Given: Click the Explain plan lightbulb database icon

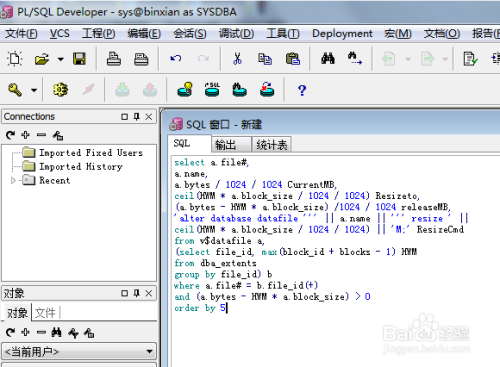Looking at the screenshot, I should click(185, 89).
